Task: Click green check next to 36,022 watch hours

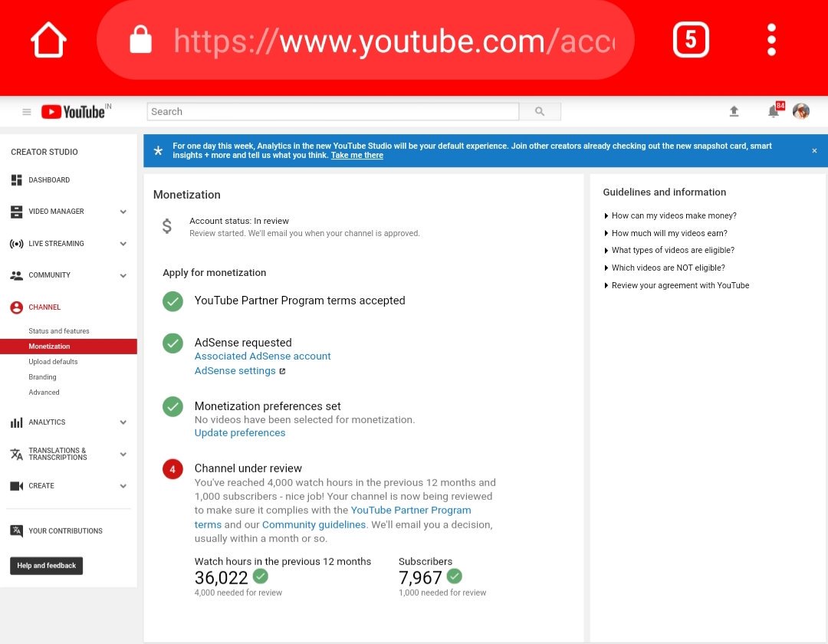Action: (261, 575)
